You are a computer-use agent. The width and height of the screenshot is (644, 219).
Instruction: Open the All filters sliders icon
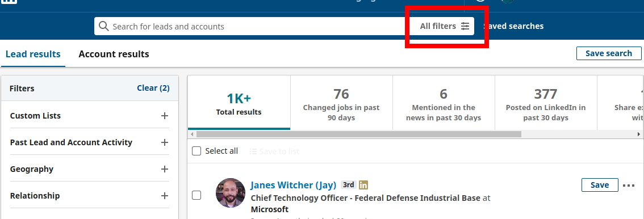pyautogui.click(x=465, y=26)
